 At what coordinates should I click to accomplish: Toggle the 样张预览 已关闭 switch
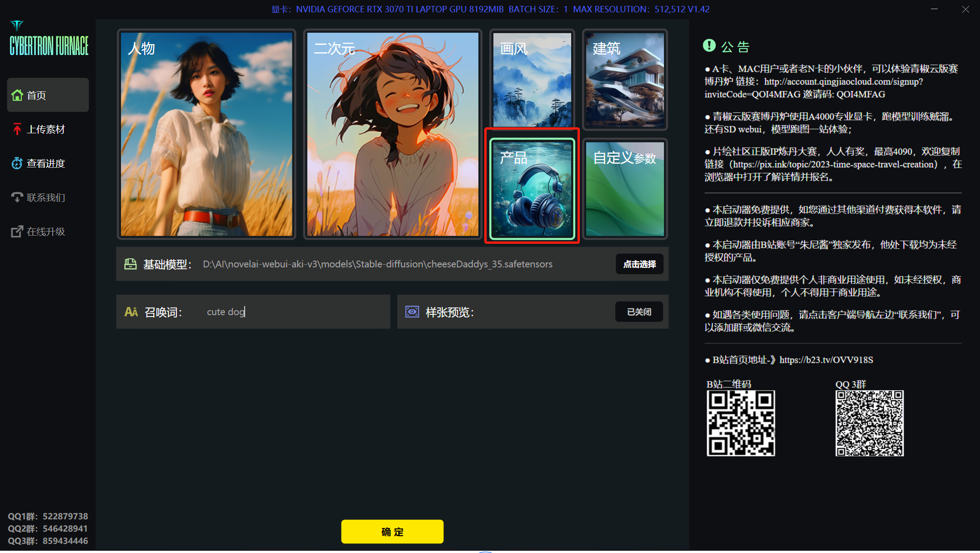click(639, 312)
